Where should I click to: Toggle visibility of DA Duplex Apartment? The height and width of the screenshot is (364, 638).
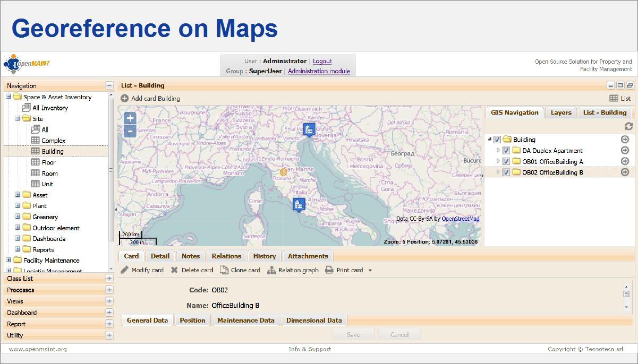coord(506,150)
